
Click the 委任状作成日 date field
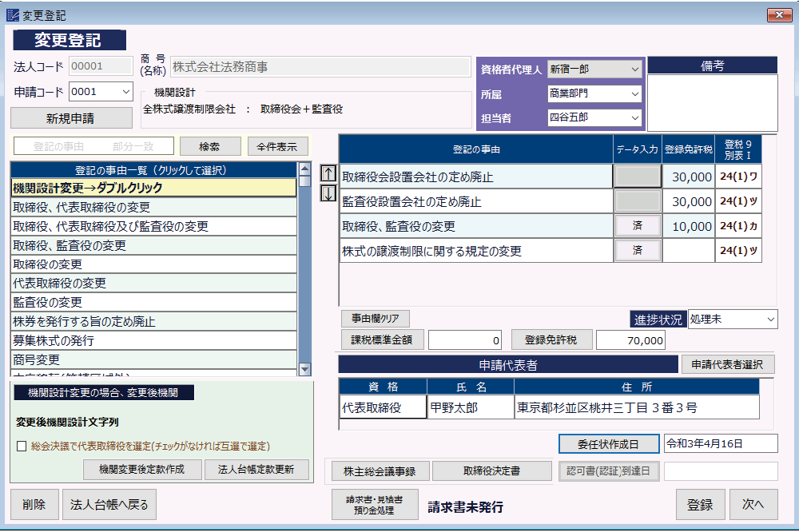[720, 443]
